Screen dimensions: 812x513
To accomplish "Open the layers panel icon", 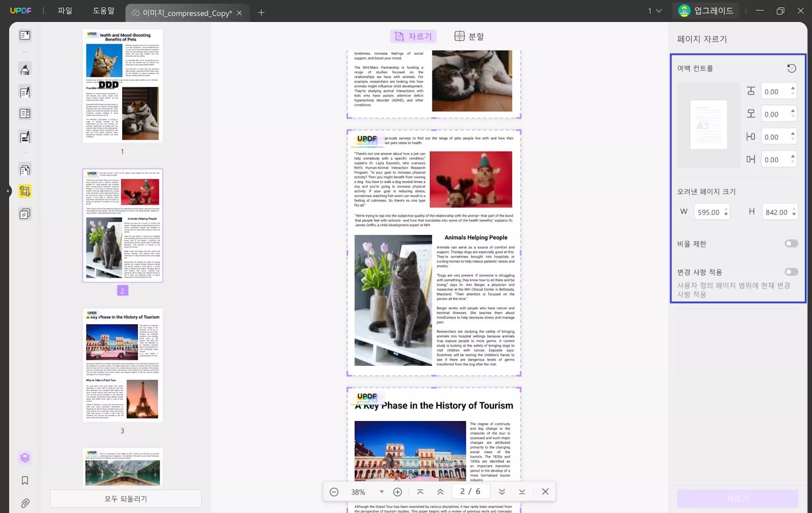I will click(x=25, y=458).
